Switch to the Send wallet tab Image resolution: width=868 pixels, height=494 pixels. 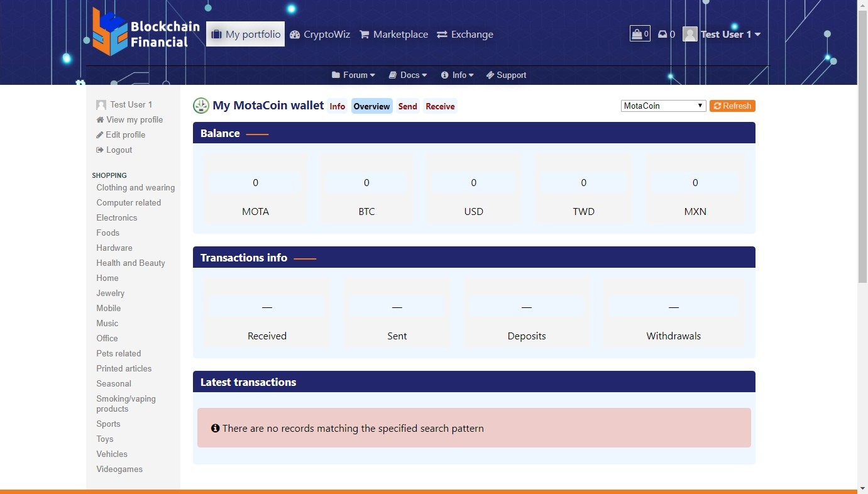coord(407,106)
